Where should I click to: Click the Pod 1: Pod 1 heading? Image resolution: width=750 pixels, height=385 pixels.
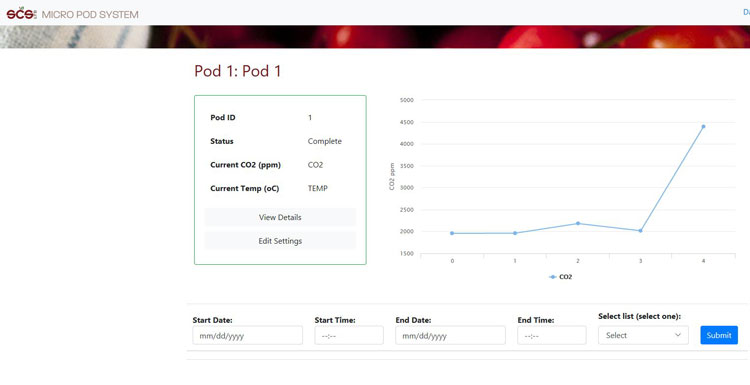(238, 71)
